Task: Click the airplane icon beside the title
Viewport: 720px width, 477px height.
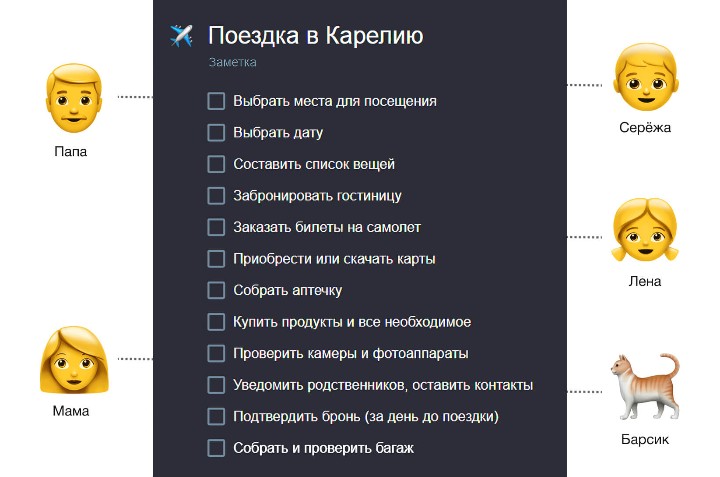Action: [181, 36]
